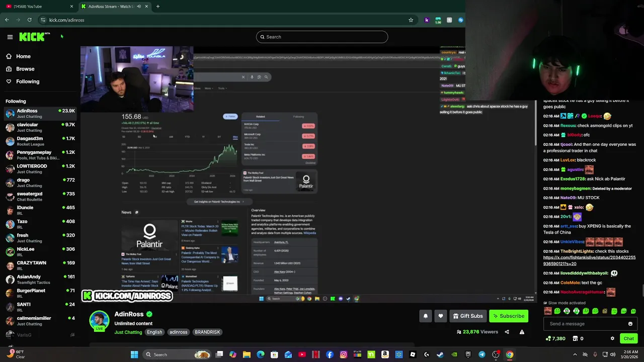
Task: Toggle follow heart button for AdinRoss
Action: click(441, 316)
